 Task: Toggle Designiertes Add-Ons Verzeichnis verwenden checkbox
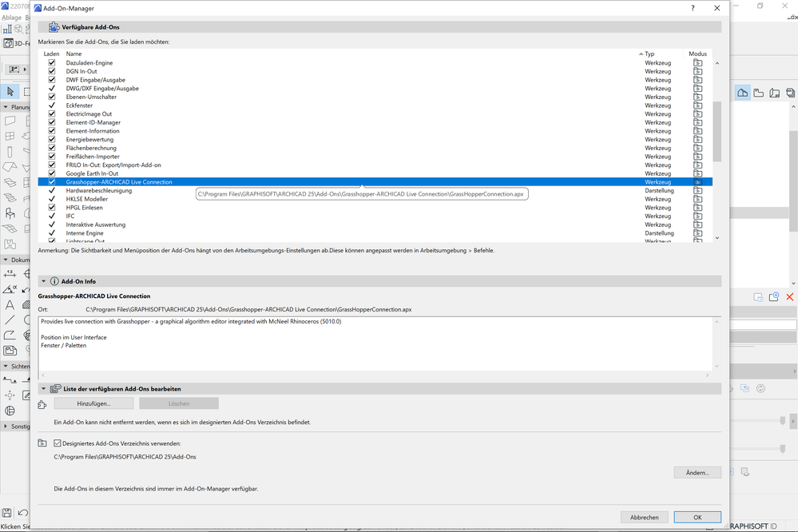coord(58,443)
